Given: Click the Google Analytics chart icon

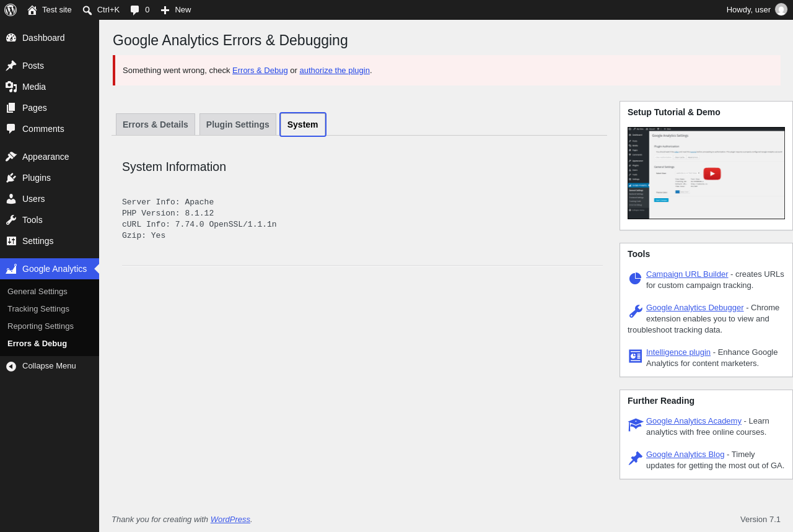Looking at the screenshot, I should click(x=11, y=269).
